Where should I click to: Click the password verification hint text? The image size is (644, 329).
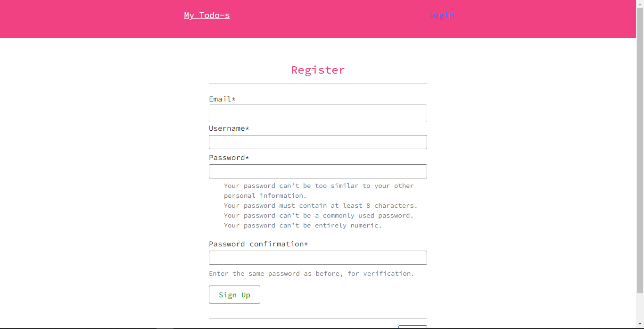point(311,273)
